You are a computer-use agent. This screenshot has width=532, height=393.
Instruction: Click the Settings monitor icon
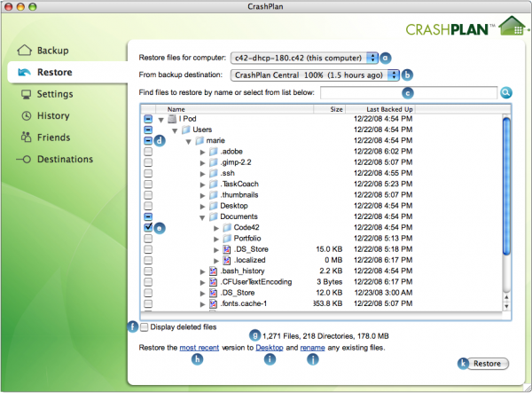(26, 94)
